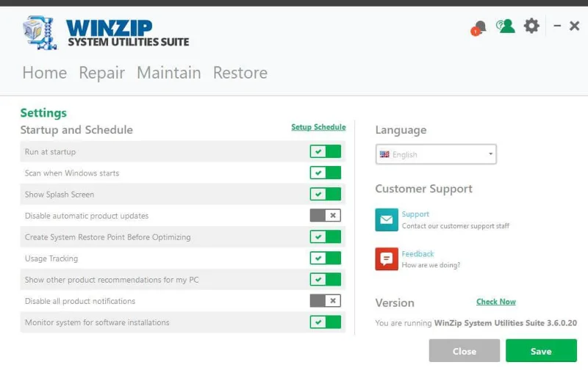Enable Disable automatic product updates switch

(x=326, y=216)
